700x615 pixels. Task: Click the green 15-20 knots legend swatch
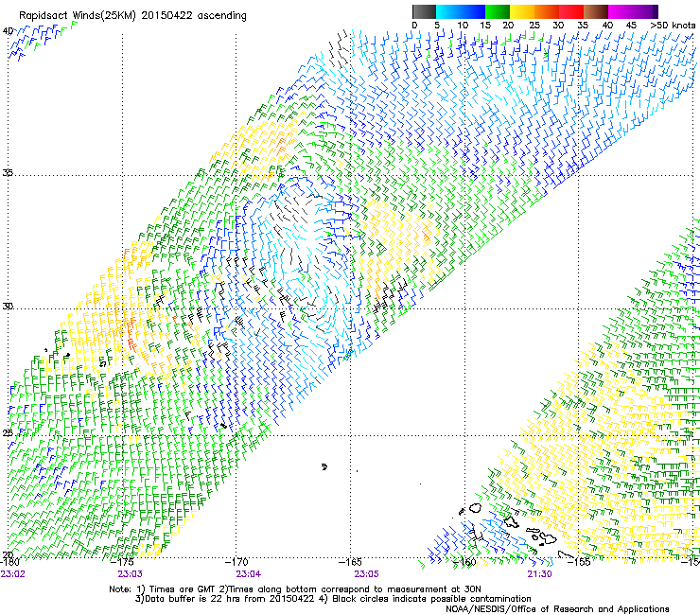498,11
